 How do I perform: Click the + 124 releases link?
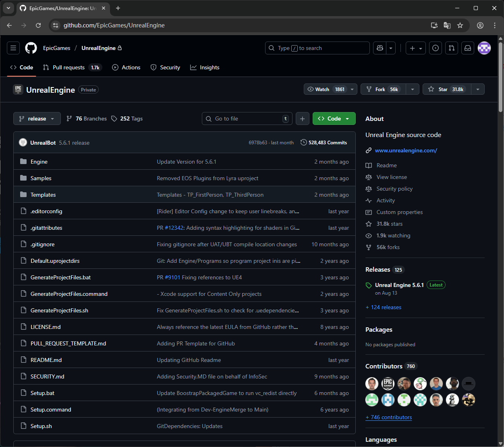(x=384, y=307)
